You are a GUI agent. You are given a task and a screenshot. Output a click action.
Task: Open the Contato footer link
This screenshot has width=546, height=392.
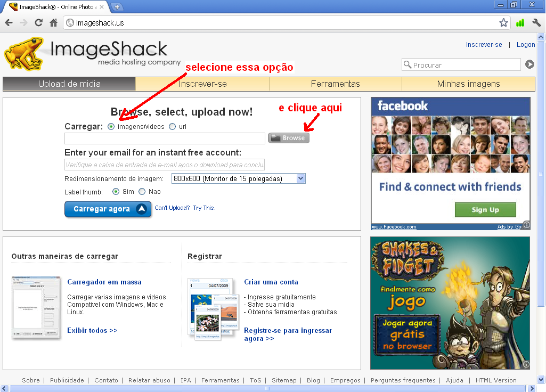(106, 380)
